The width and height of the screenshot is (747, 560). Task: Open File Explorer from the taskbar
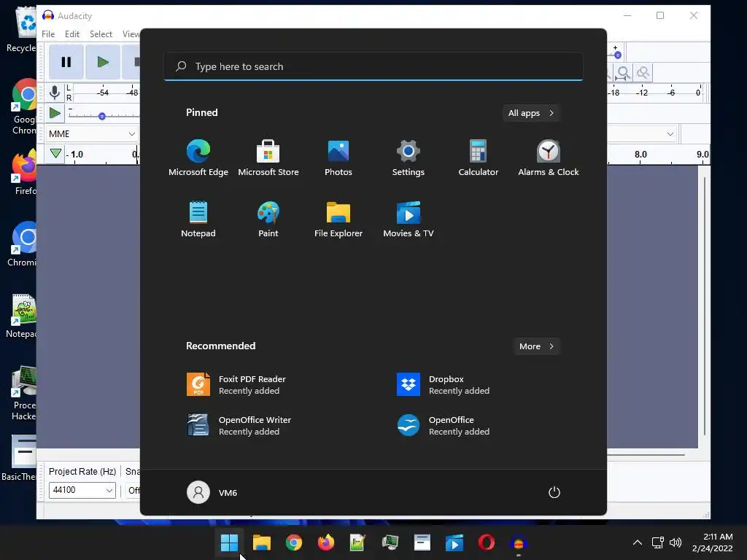[262, 542]
